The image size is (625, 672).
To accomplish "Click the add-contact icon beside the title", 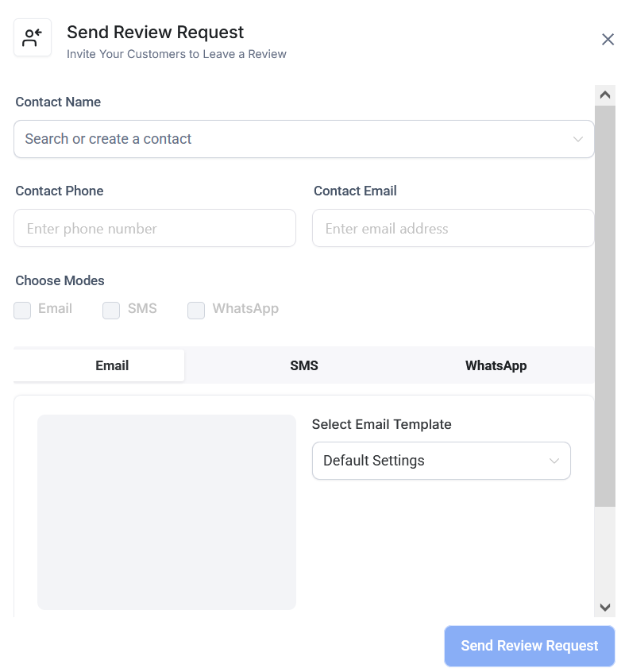I will [x=33, y=37].
